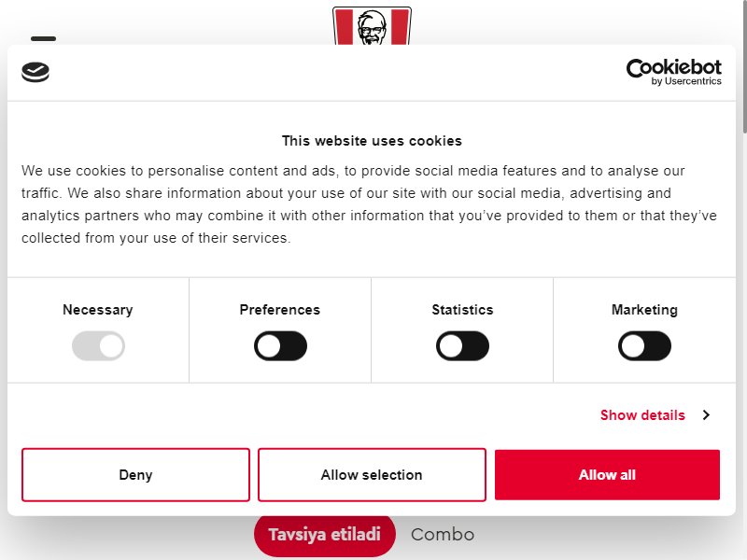Click the page vertical scrollbar
The width and height of the screenshot is (747, 560).
tap(744, 66)
